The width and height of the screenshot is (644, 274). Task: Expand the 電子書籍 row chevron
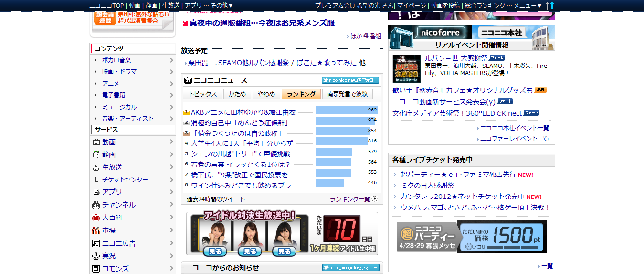pyautogui.click(x=171, y=95)
